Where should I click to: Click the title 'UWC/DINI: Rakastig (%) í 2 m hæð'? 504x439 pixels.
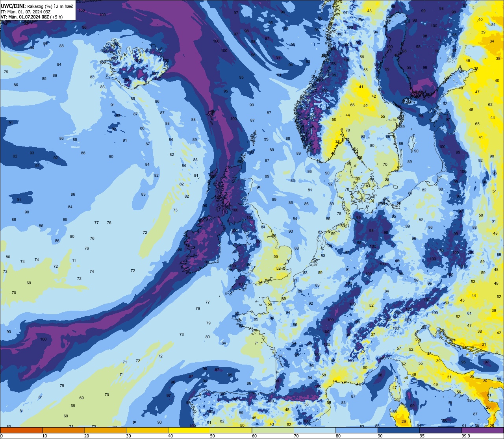pyautogui.click(x=37, y=6)
